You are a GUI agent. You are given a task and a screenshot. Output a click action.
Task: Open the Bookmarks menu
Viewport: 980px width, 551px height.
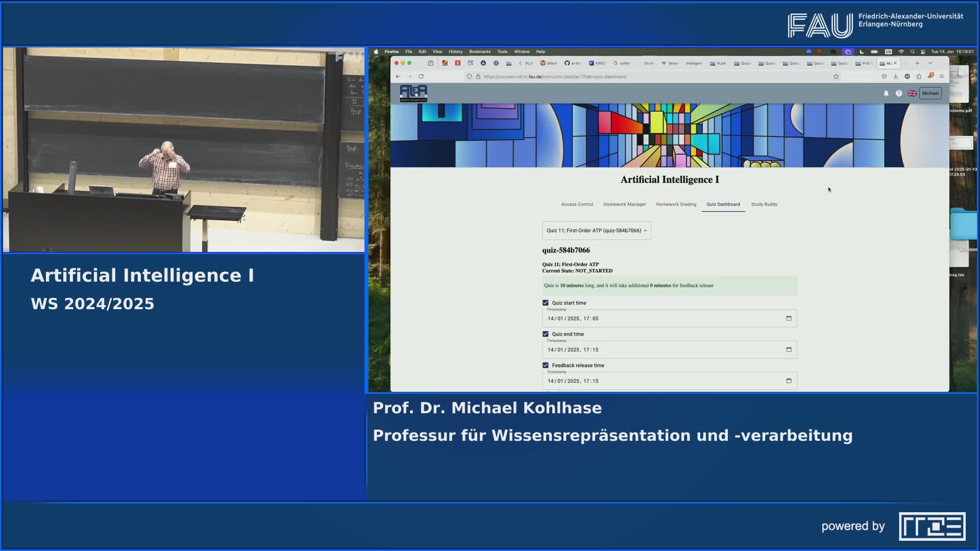(x=479, y=52)
